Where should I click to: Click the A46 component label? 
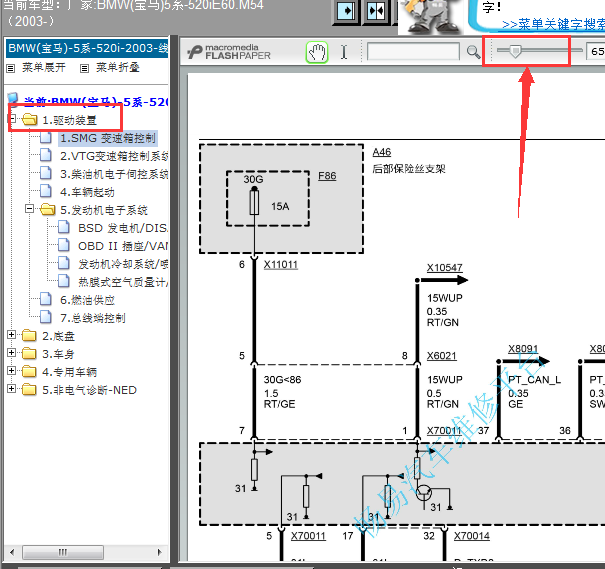click(x=382, y=152)
